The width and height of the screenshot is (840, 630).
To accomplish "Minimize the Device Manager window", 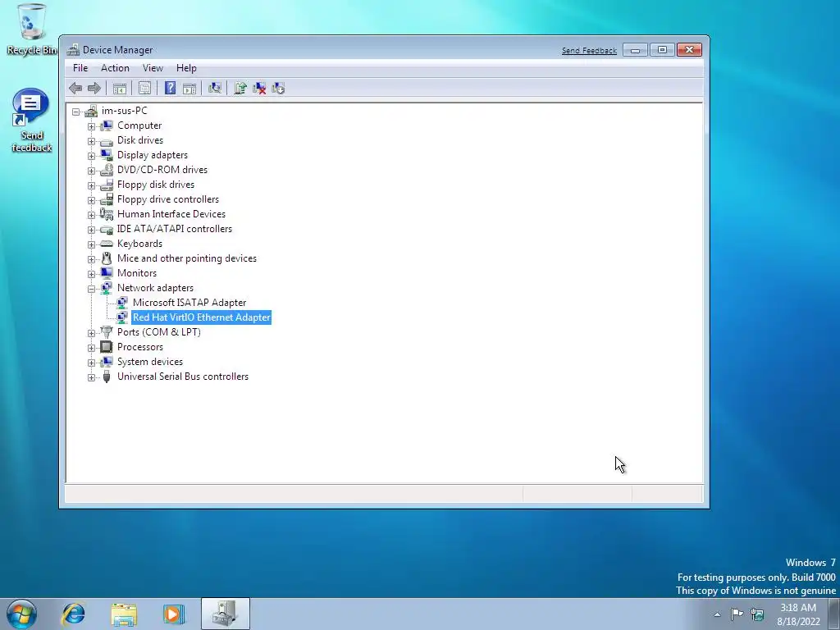I will [x=636, y=50].
